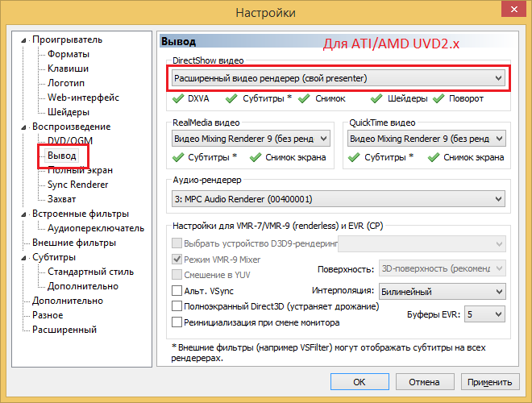Confirm settings with the OK button

pos(360,382)
